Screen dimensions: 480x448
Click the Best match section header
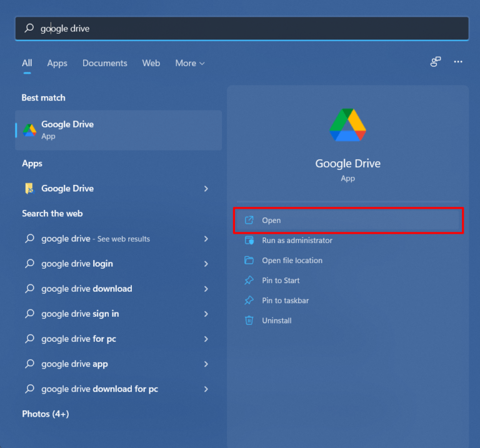pos(44,97)
